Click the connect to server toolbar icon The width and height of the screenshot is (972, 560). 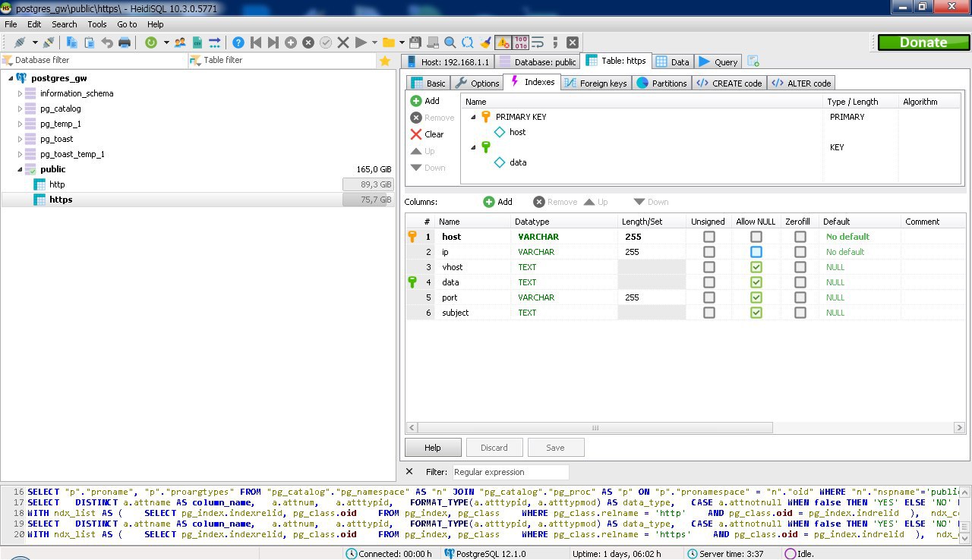[x=19, y=42]
